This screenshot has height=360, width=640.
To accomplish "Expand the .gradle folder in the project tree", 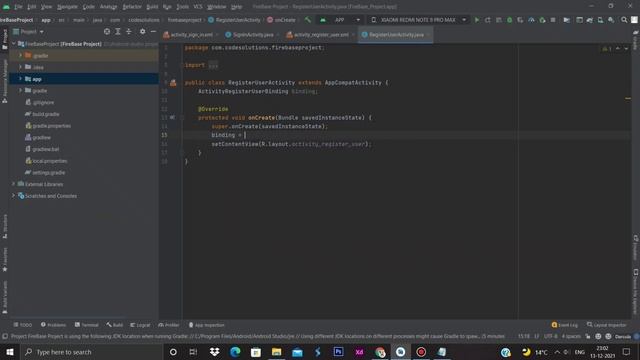I will [20, 56].
